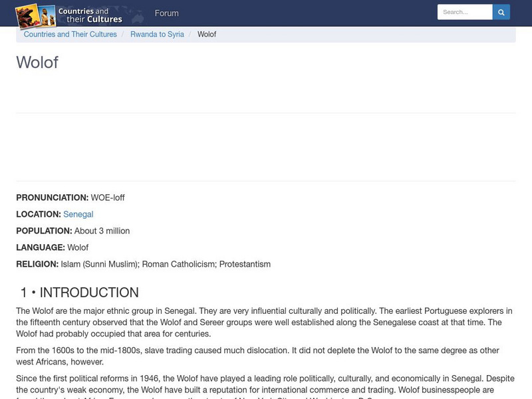Go to Countries and Their Cultures breadcrumb
Image resolution: width=532 pixels, height=399 pixels.
tap(70, 35)
